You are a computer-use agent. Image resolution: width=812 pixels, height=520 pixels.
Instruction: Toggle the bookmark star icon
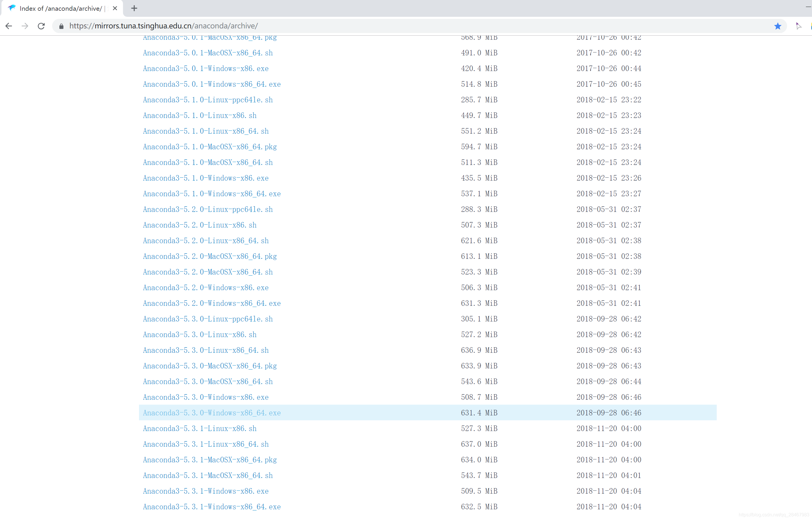778,26
